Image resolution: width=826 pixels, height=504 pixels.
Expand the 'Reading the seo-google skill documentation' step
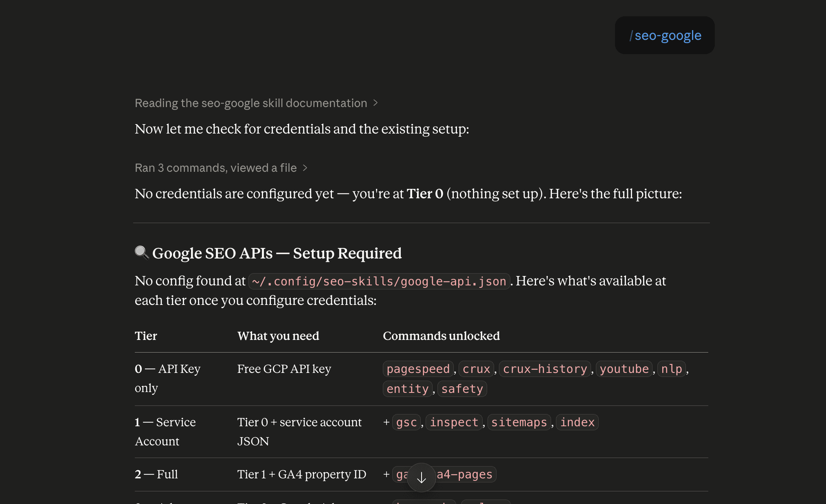256,103
